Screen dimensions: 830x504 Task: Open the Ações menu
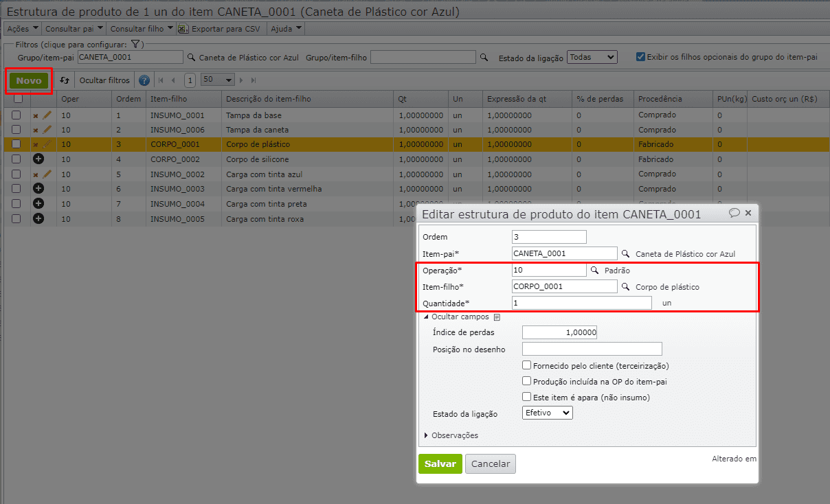23,29
